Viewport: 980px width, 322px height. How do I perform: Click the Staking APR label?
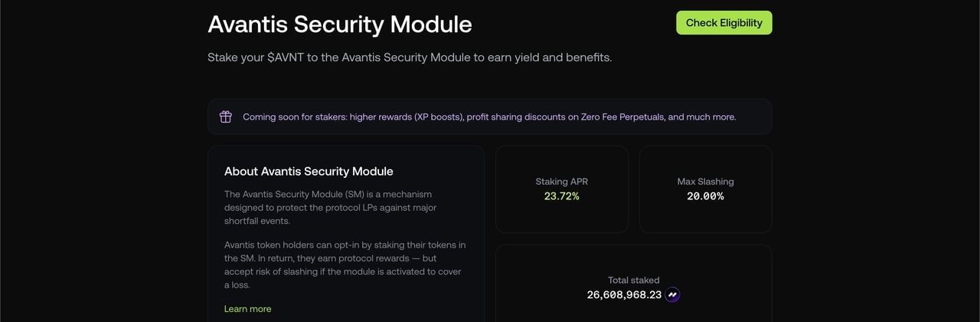561,182
